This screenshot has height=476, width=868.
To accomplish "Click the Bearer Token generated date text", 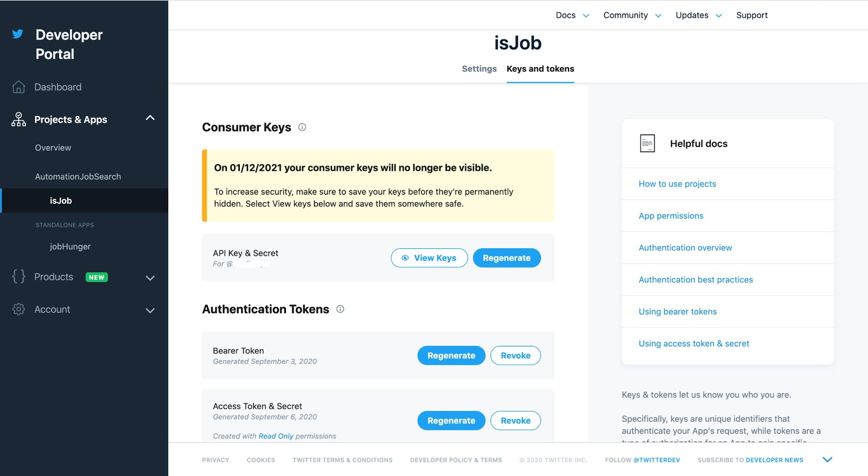I will (x=265, y=362).
